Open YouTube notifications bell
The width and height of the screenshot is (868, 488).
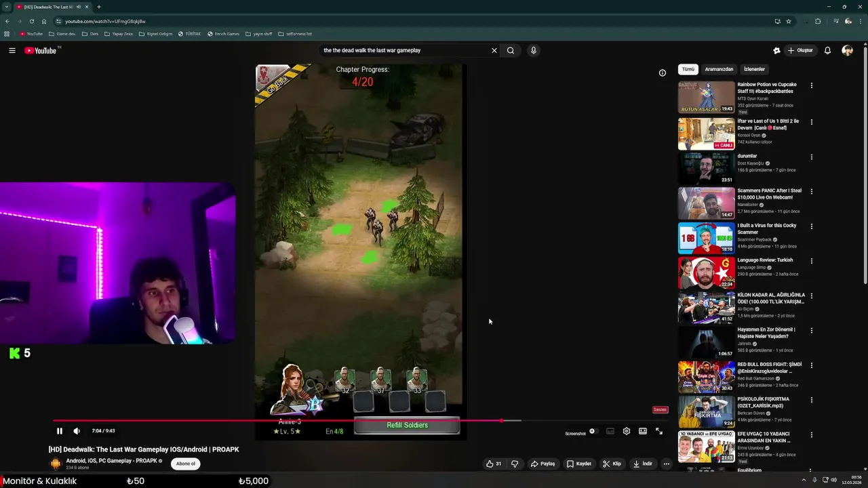coord(827,50)
